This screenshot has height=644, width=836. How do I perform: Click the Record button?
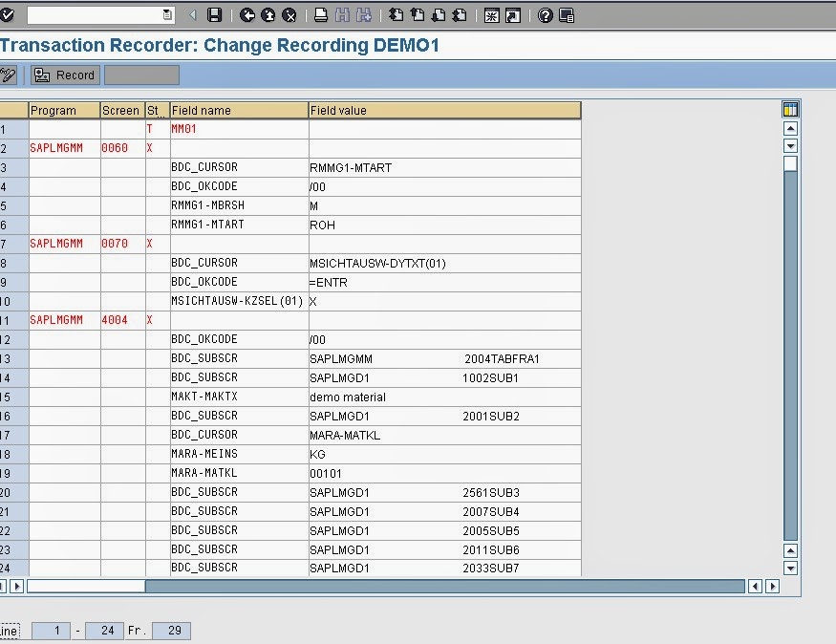tap(64, 75)
